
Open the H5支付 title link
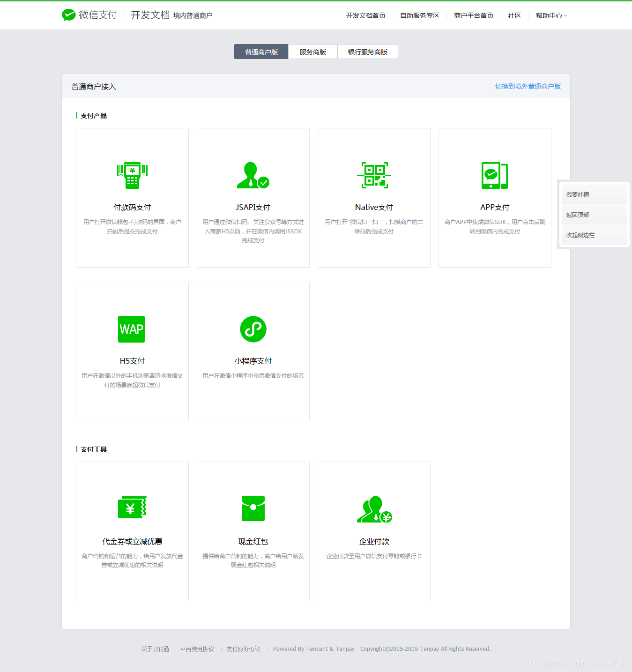[x=132, y=361]
